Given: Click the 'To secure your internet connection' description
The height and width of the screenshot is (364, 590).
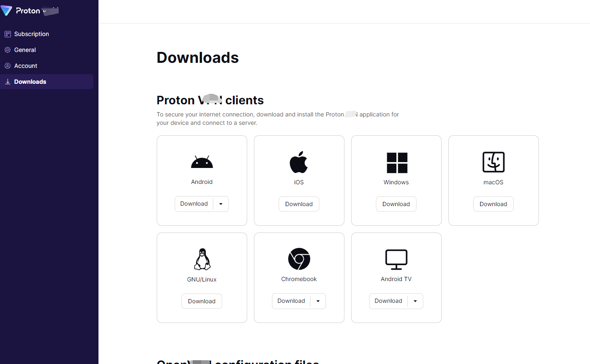Looking at the screenshot, I should pos(278,119).
